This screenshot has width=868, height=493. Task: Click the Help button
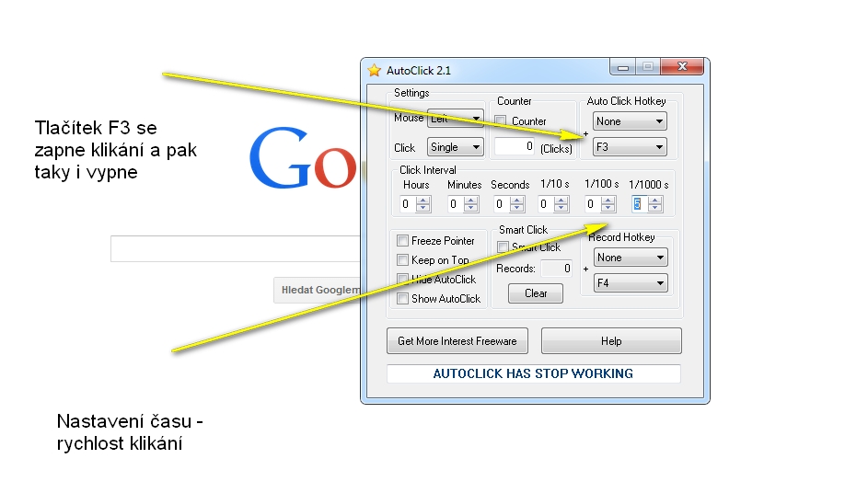coord(611,341)
